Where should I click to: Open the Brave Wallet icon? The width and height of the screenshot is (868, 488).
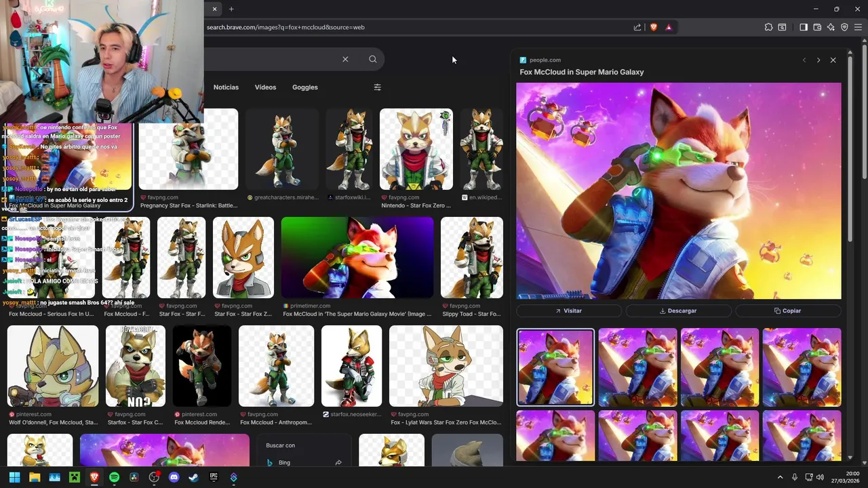pyautogui.click(x=817, y=27)
